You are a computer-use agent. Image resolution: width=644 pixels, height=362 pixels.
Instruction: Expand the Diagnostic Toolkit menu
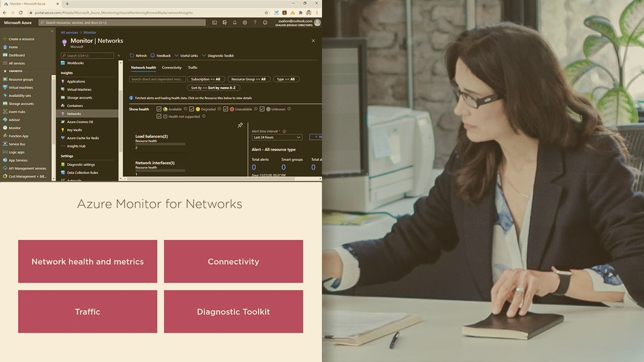click(217, 56)
